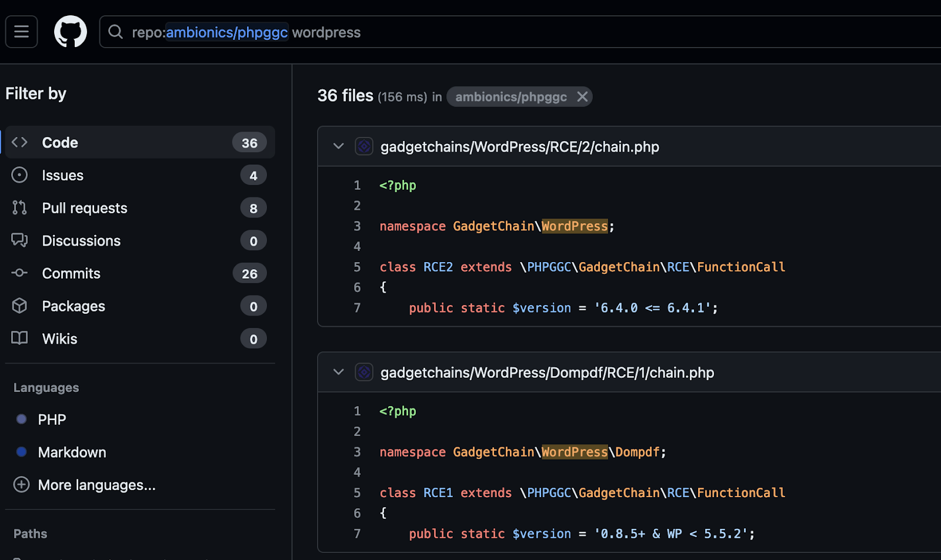This screenshot has width=941, height=560.
Task: Focus the repo search input field
Action: pos(520,32)
